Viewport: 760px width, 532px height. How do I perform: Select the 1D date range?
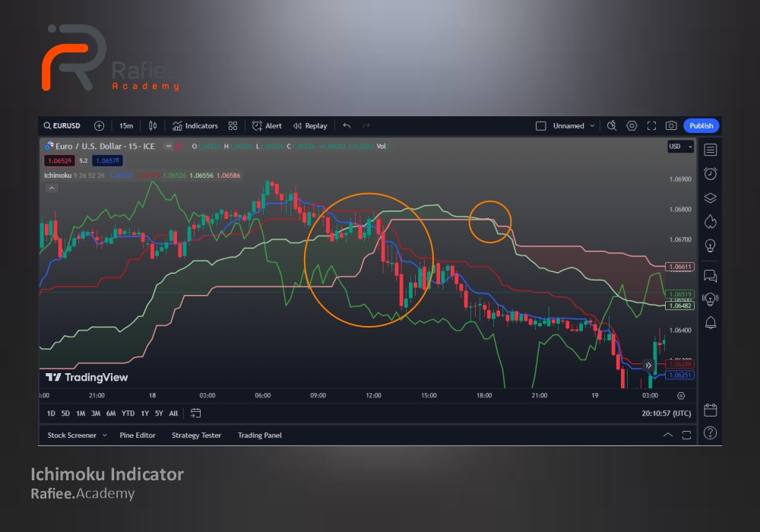pos(51,413)
